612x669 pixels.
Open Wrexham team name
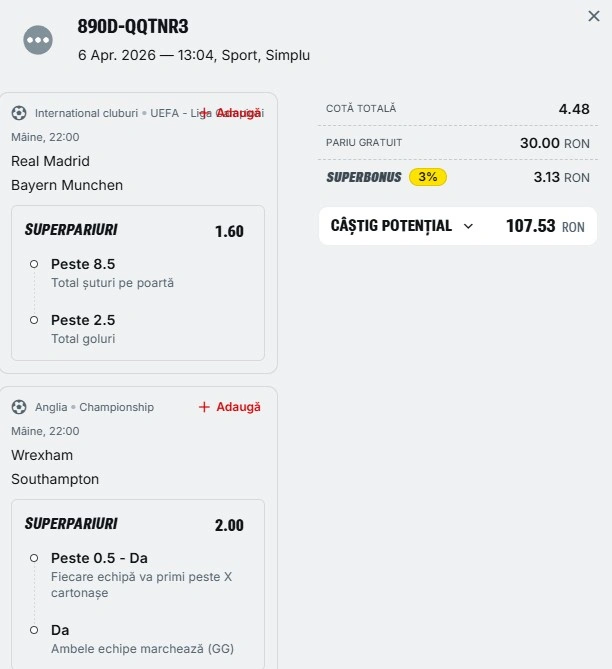click(x=42, y=455)
